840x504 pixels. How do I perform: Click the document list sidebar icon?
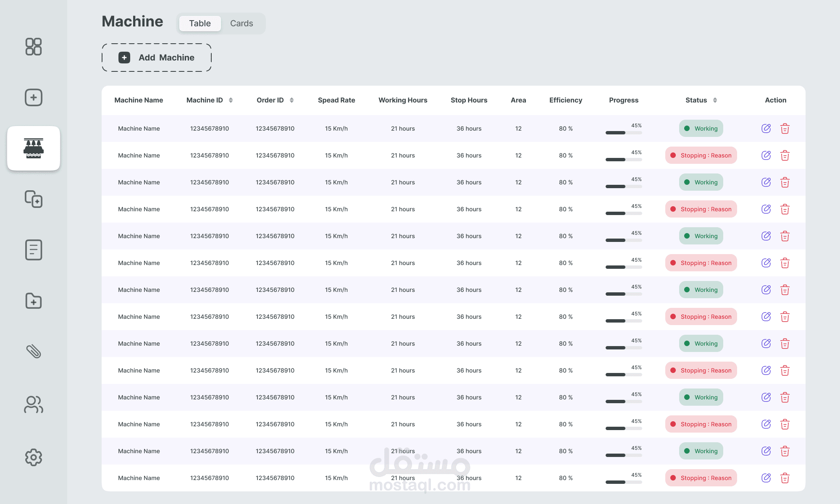point(34,250)
